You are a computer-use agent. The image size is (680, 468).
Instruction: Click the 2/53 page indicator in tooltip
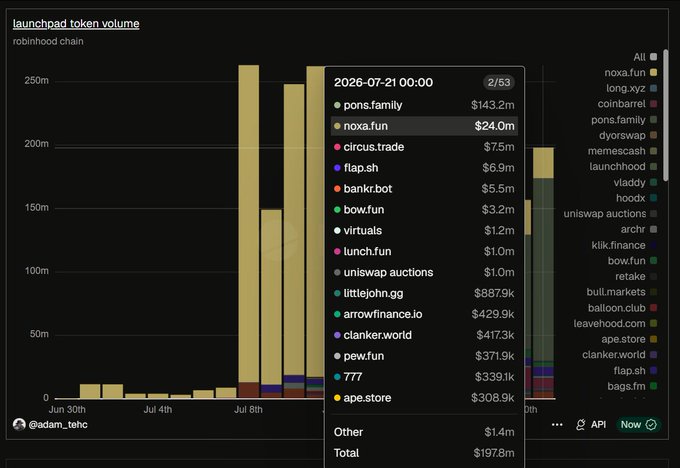(x=499, y=82)
